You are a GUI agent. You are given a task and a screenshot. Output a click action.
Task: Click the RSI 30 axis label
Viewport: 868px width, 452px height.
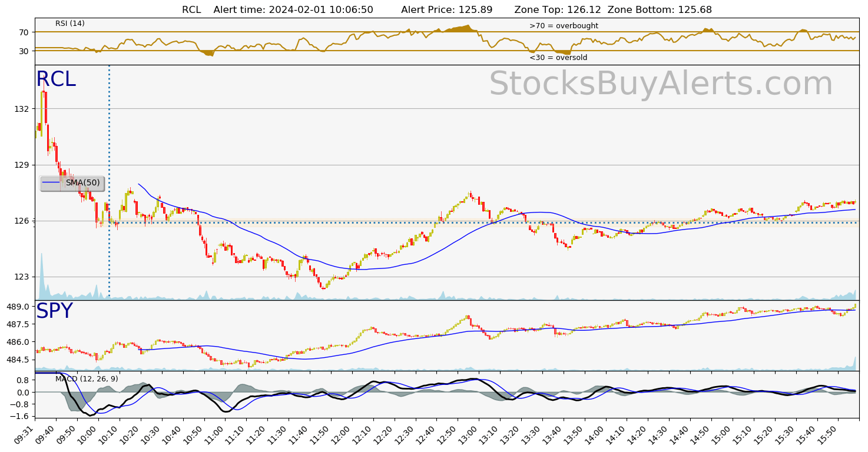pyautogui.click(x=24, y=51)
